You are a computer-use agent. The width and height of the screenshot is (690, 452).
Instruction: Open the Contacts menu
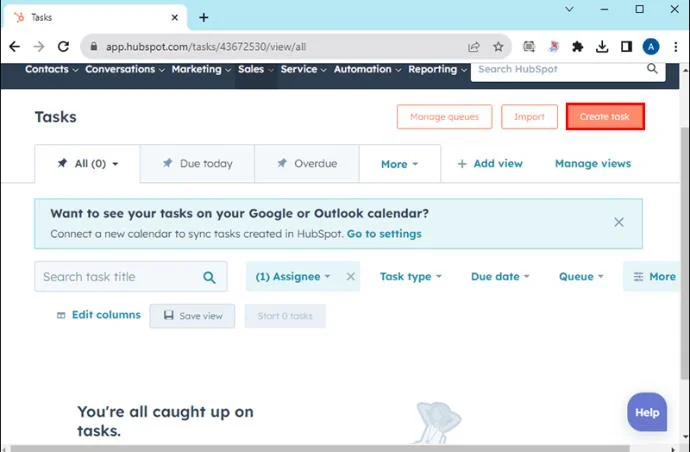[51, 69]
